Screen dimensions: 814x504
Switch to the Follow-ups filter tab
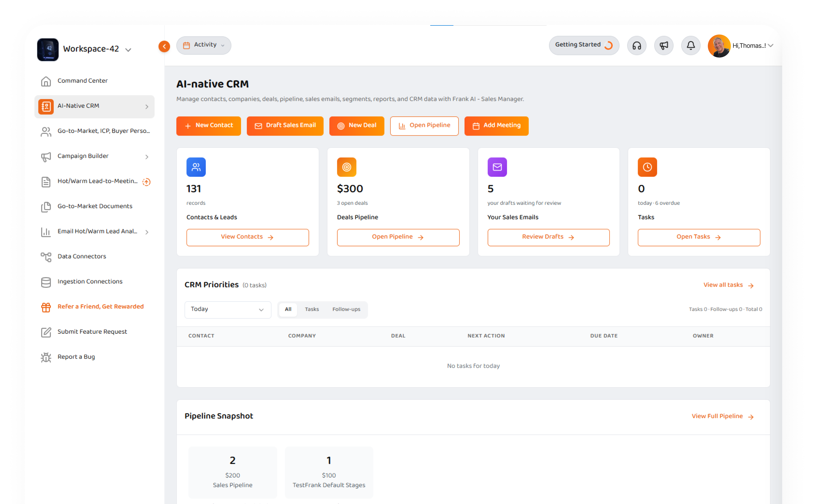pos(346,310)
